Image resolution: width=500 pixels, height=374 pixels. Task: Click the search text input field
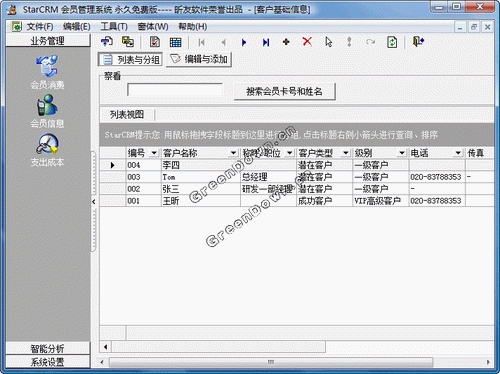[175, 90]
